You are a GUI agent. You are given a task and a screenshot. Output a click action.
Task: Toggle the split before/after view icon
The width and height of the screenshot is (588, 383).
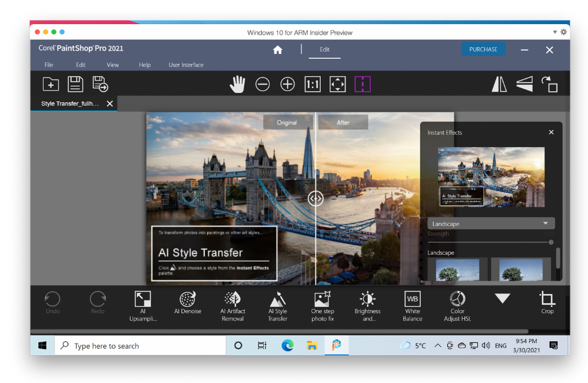pos(363,85)
